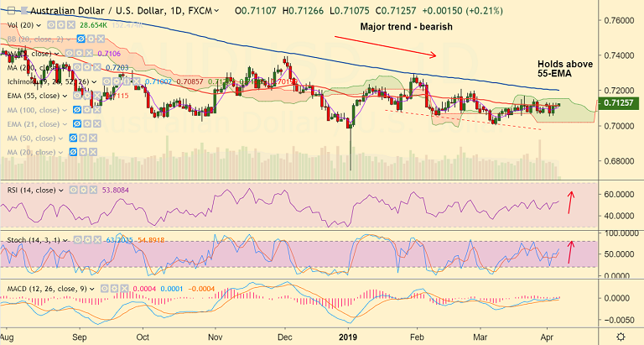
Task: Expand the MA (100, close) dropdown arrow
Action: (x=65, y=110)
